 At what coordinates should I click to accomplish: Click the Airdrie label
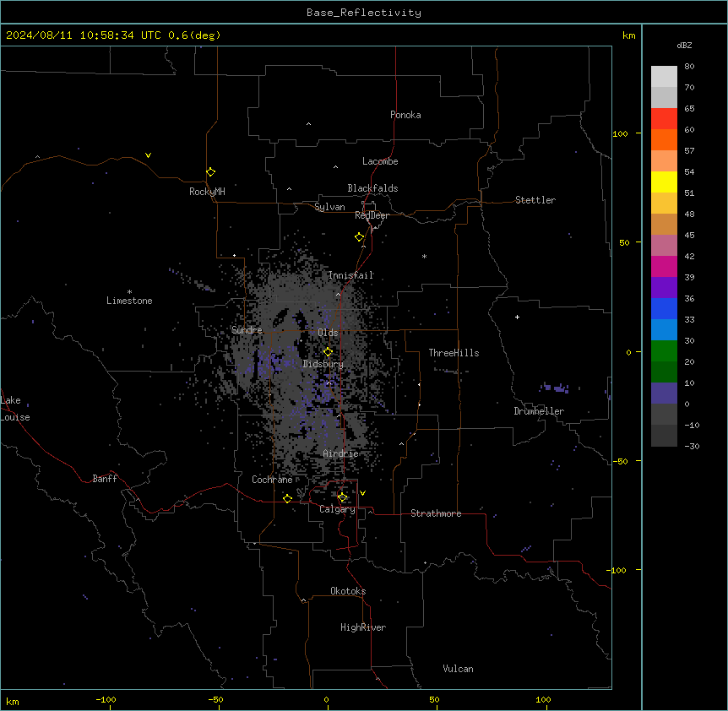click(341, 453)
